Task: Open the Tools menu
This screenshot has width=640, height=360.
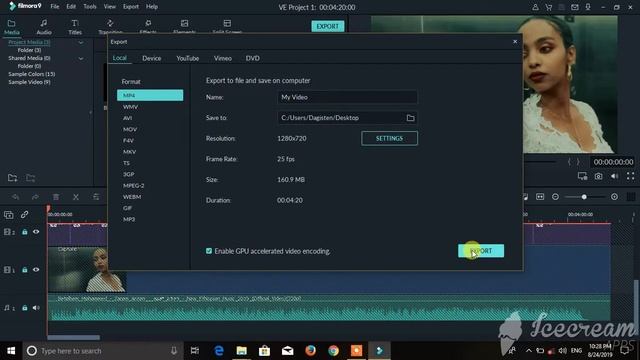Action: tap(90, 7)
